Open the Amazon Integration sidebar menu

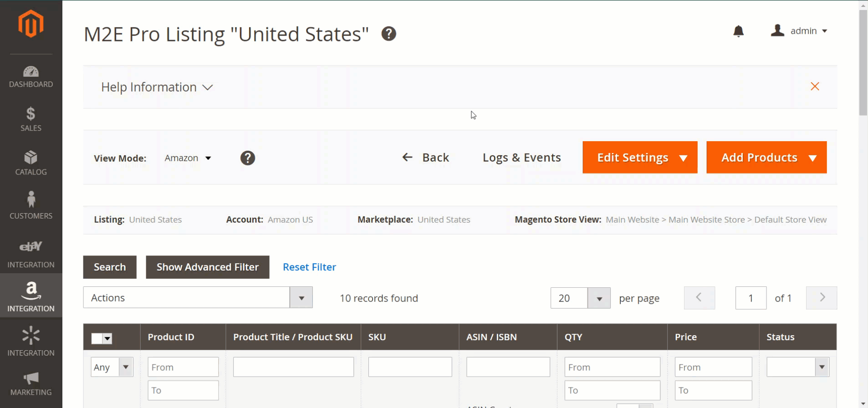[31, 296]
